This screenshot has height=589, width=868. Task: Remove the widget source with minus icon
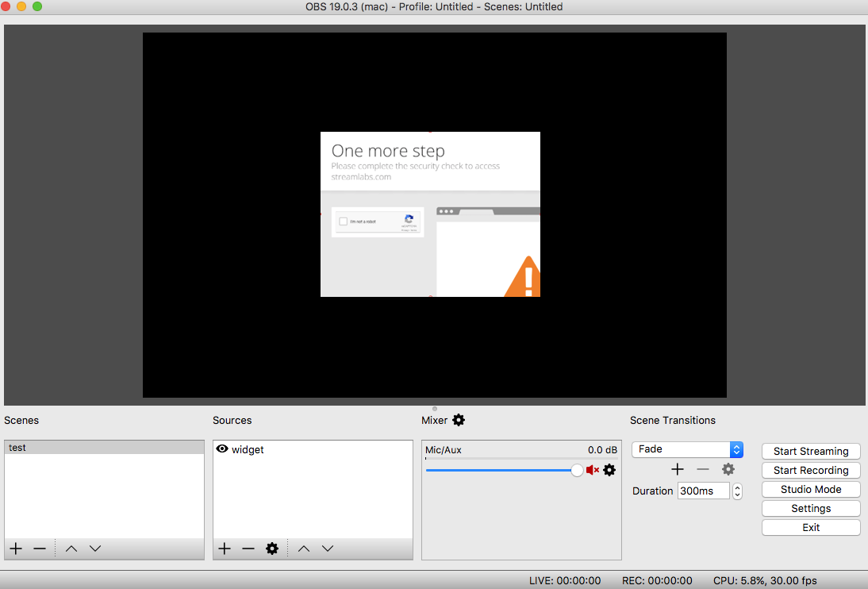point(248,549)
